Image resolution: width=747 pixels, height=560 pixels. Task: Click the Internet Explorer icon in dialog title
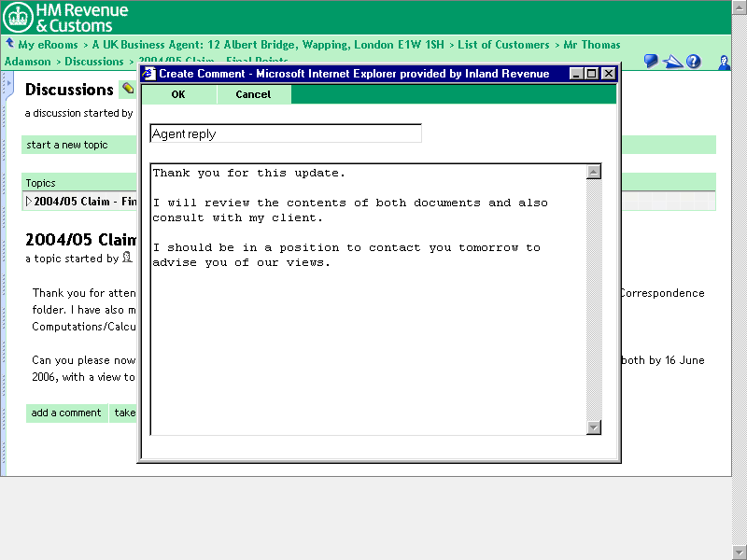tap(149, 74)
